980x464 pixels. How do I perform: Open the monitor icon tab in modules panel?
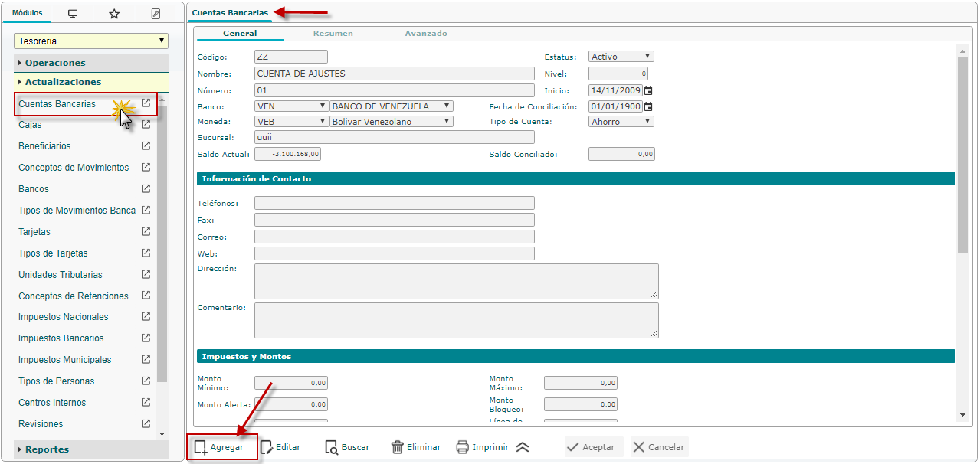pyautogui.click(x=73, y=14)
